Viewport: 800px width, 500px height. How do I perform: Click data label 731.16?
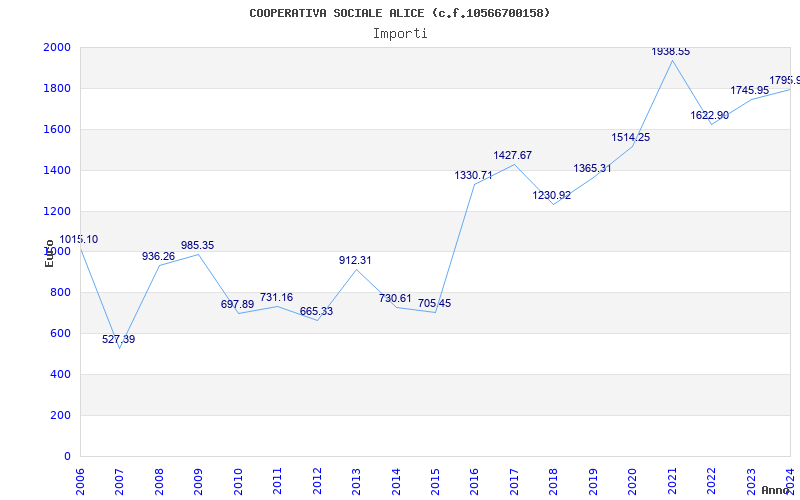click(277, 297)
